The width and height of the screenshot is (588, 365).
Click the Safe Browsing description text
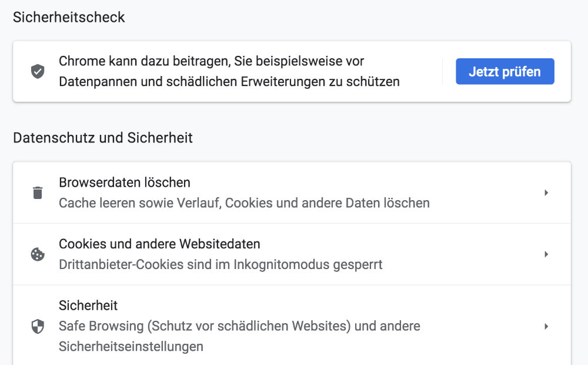(x=239, y=326)
